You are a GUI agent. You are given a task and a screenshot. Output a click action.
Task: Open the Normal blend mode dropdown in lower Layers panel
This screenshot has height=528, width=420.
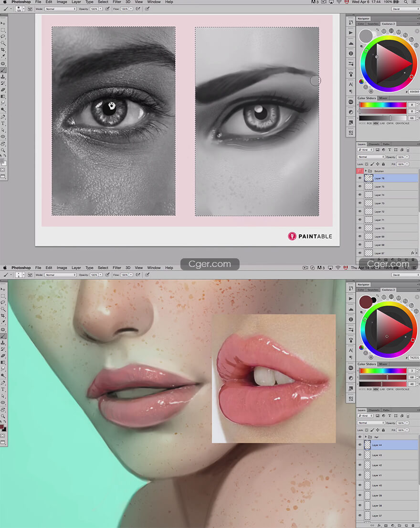pos(371,423)
